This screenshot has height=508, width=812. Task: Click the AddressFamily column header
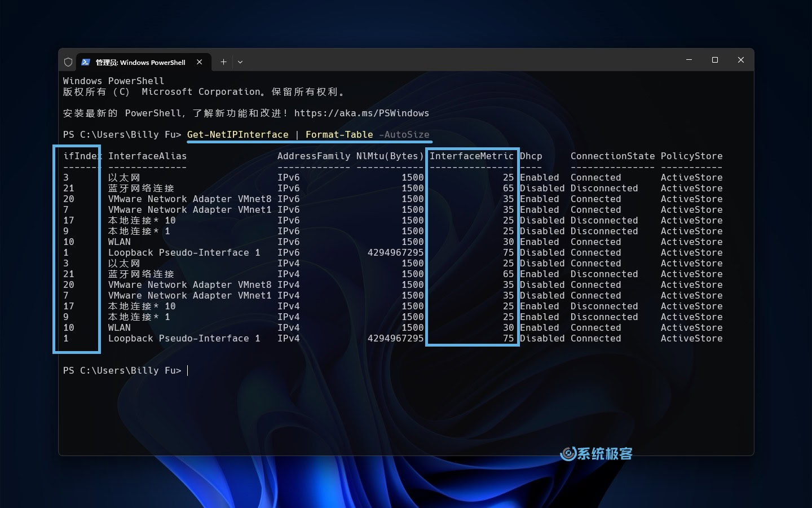(314, 156)
